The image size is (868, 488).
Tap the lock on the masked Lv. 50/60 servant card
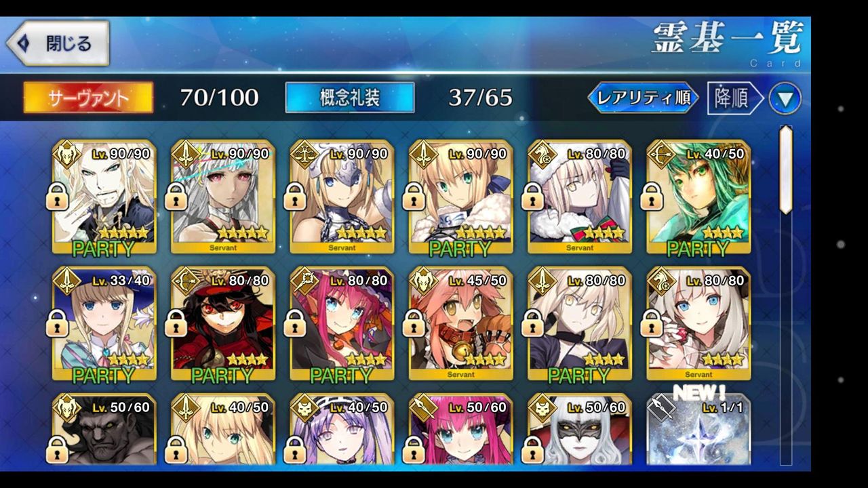[533, 449]
